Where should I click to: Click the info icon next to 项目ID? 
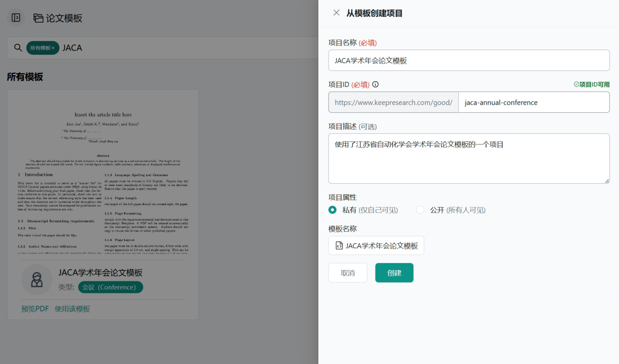point(375,84)
